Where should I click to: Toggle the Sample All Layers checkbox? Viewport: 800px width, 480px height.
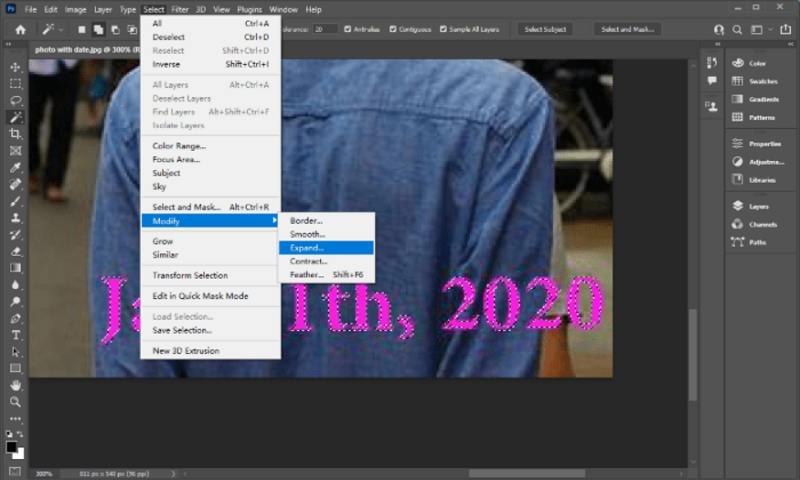pos(443,29)
